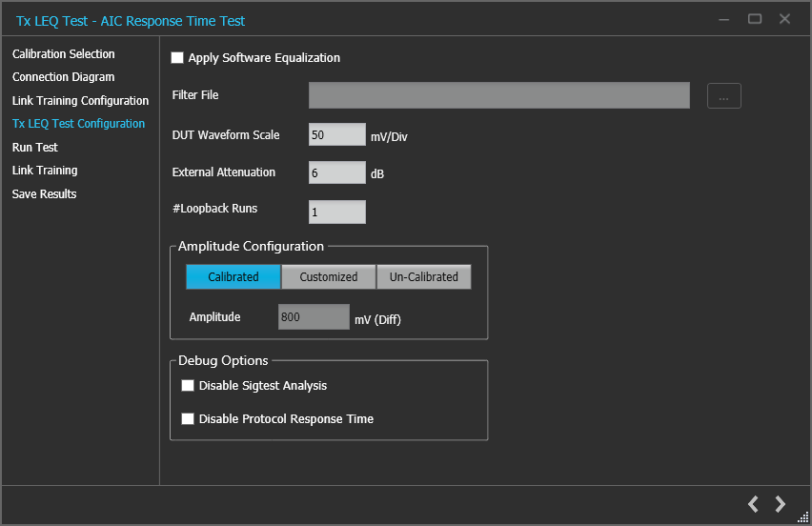Viewport: 812px width, 526px height.
Task: Click the Filter File browse button
Action: (x=723, y=96)
